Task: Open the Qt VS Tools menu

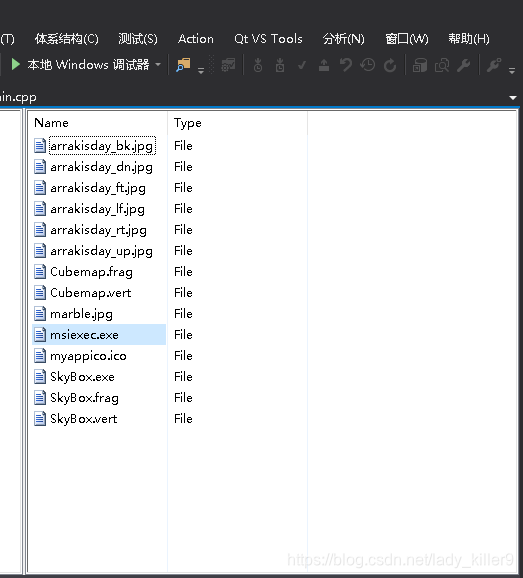Action: pyautogui.click(x=268, y=39)
